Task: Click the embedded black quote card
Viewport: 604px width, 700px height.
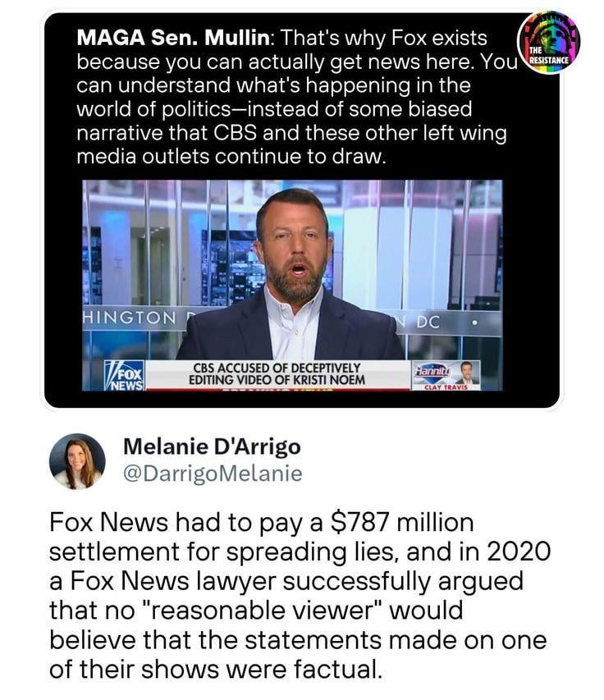Action: 302,210
